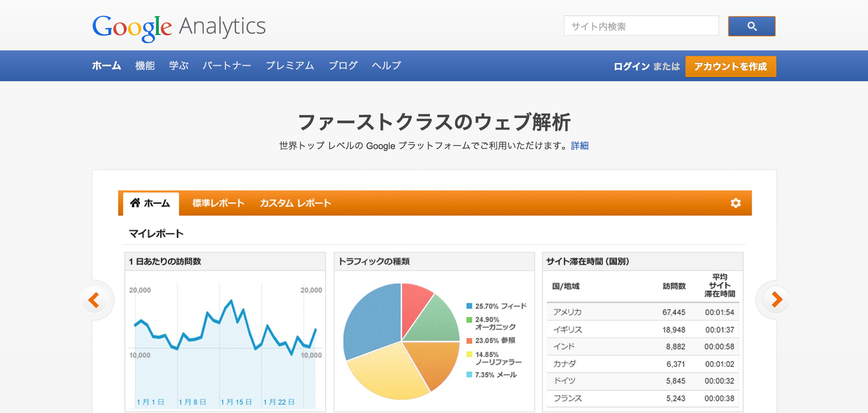Screen dimensions: 868x413
Task: Open the ヘルプ navigation item
Action: pyautogui.click(x=386, y=66)
